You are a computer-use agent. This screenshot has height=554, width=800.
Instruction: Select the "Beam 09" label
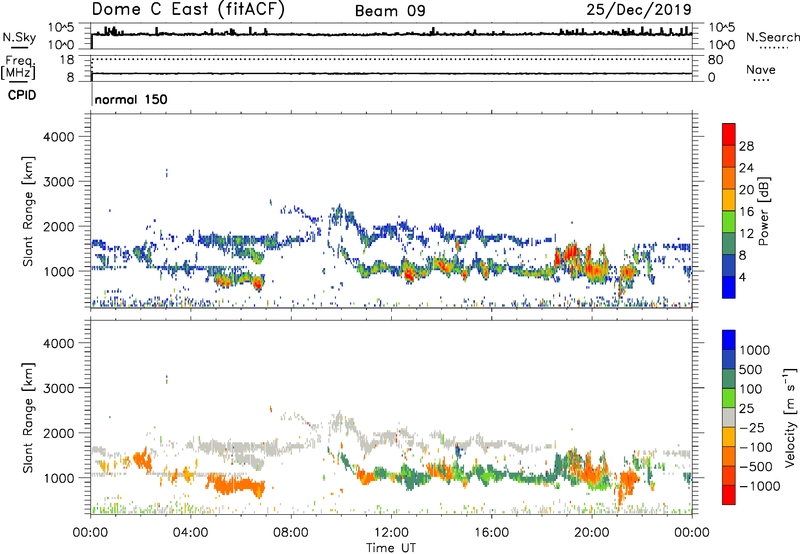click(x=390, y=11)
